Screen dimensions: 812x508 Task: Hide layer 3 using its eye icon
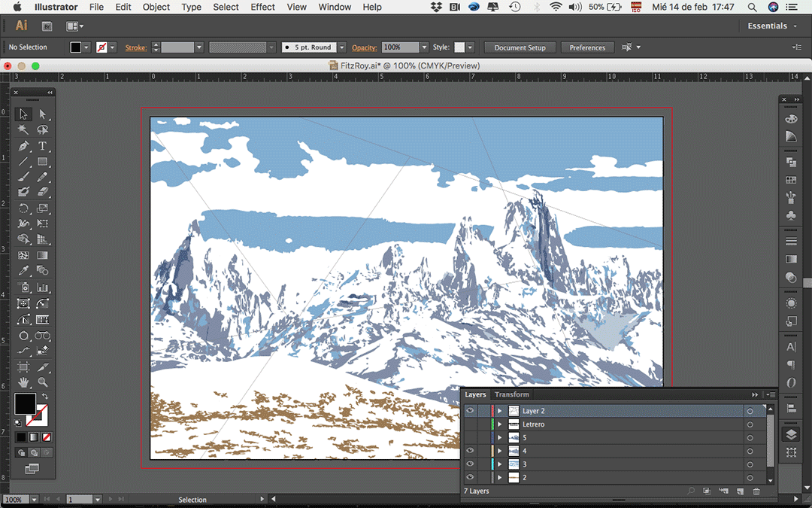[470, 464]
